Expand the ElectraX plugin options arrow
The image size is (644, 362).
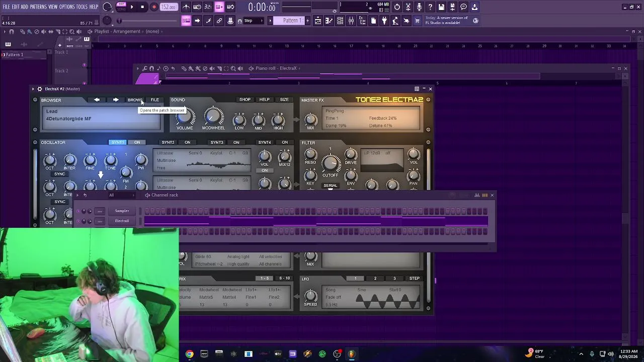click(33, 89)
